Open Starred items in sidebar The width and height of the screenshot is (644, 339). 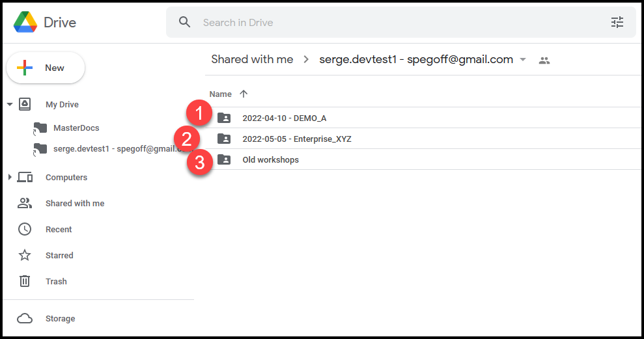point(59,255)
